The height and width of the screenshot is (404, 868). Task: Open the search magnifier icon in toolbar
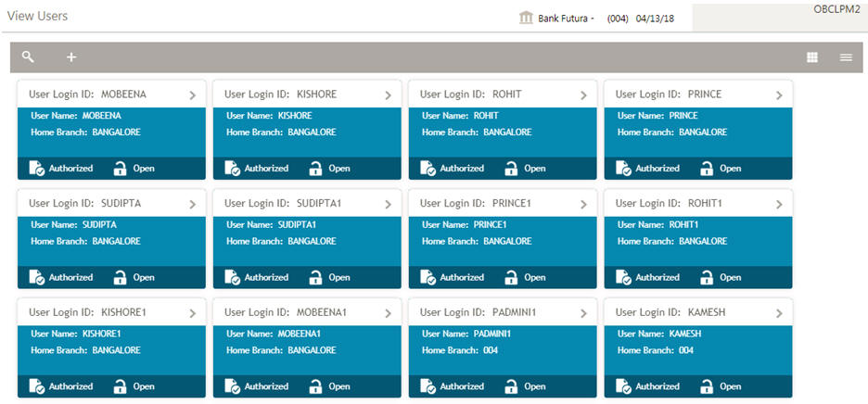pos(28,57)
